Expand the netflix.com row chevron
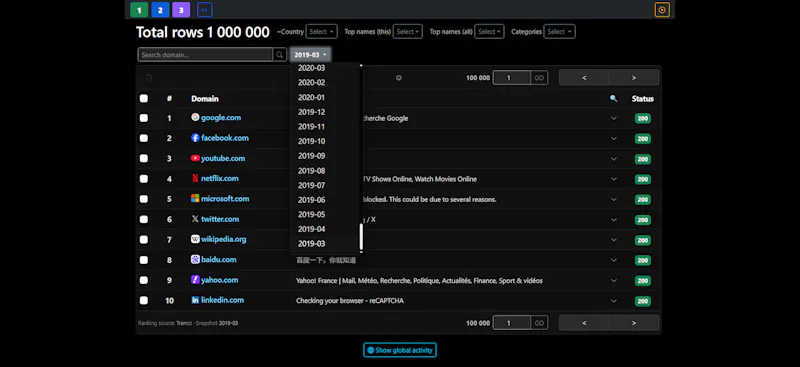This screenshot has height=367, width=800. tap(614, 179)
